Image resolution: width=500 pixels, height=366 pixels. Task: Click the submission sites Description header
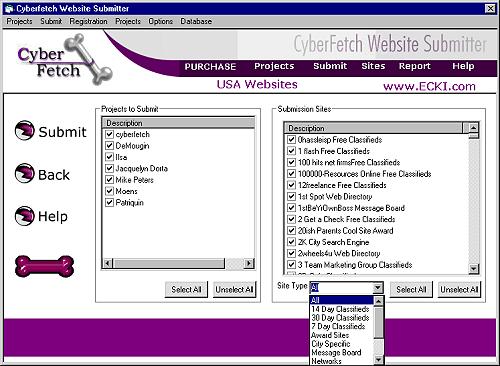(373, 128)
